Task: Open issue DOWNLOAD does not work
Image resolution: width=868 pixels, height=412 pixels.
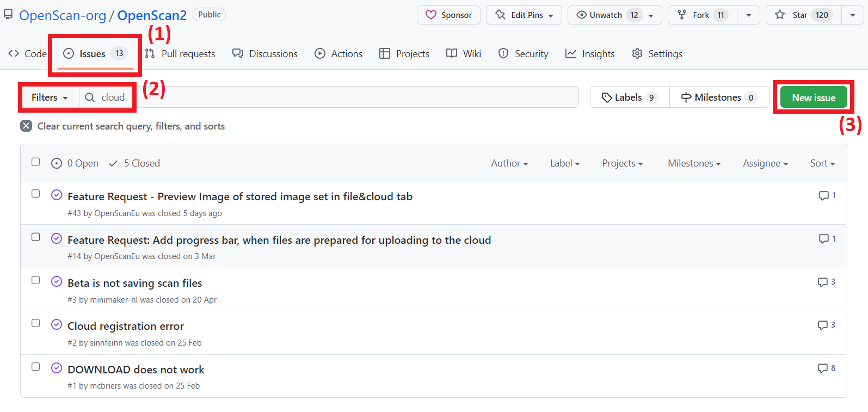Action: click(x=136, y=370)
